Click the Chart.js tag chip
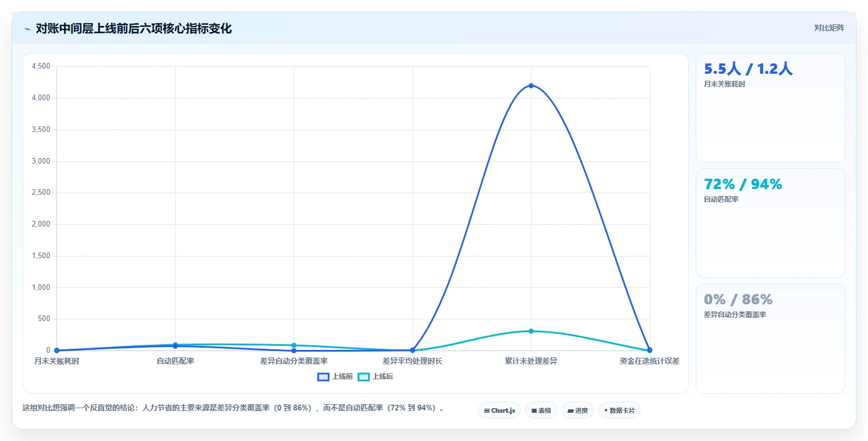 (499, 410)
